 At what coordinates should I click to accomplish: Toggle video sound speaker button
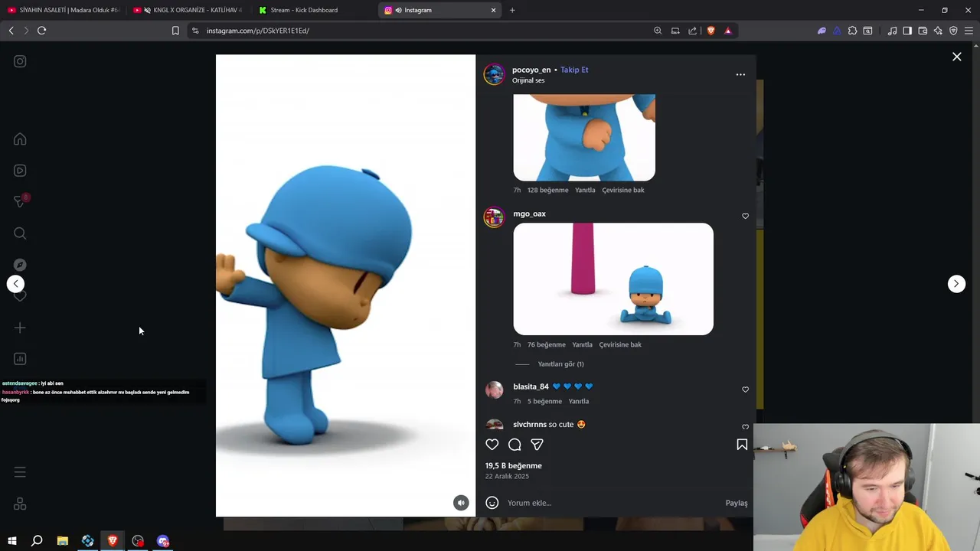[461, 503]
